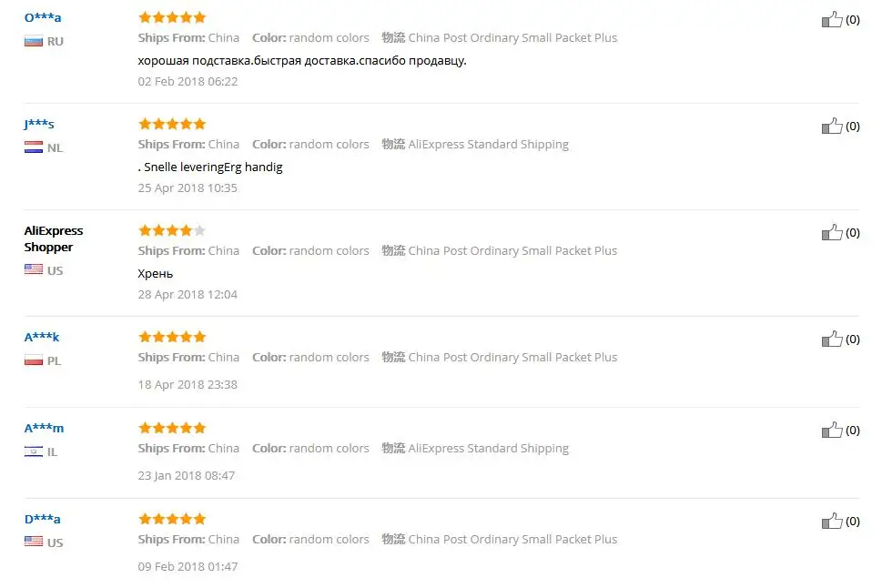
Task: Click the Netherlands flag under J***s
Action: point(34,147)
